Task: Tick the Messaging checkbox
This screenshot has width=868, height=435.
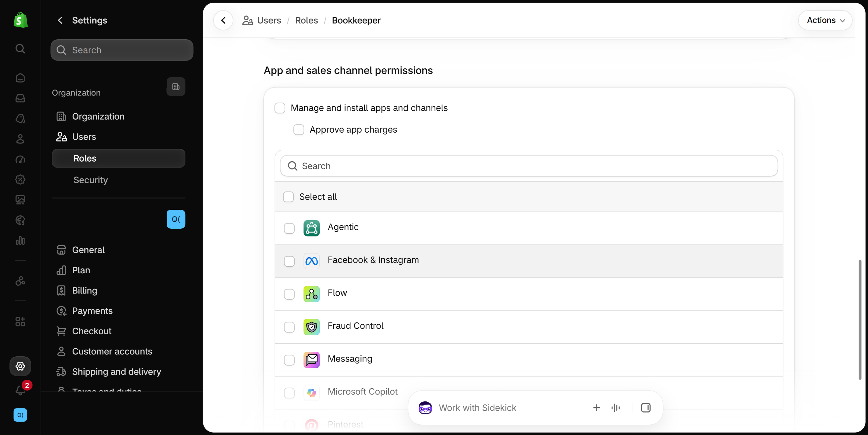Action: (x=289, y=360)
